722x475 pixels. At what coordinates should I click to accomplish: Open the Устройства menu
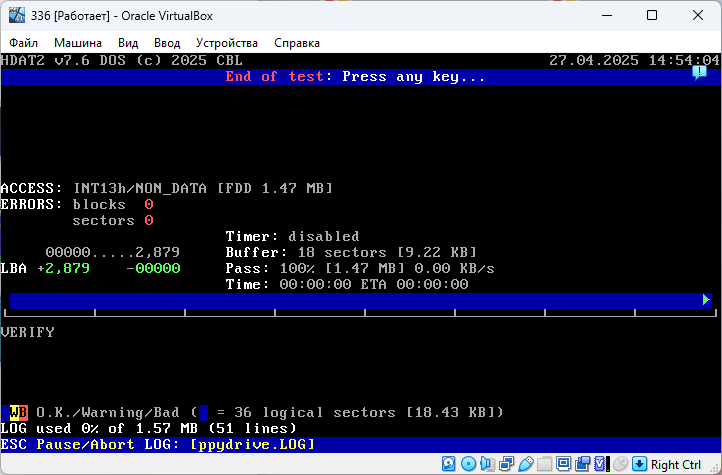227,43
